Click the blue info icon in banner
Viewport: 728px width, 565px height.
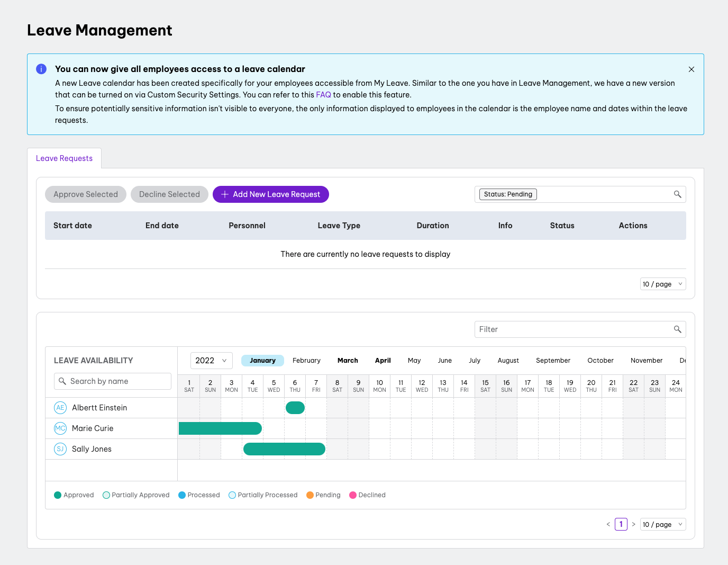(x=41, y=69)
